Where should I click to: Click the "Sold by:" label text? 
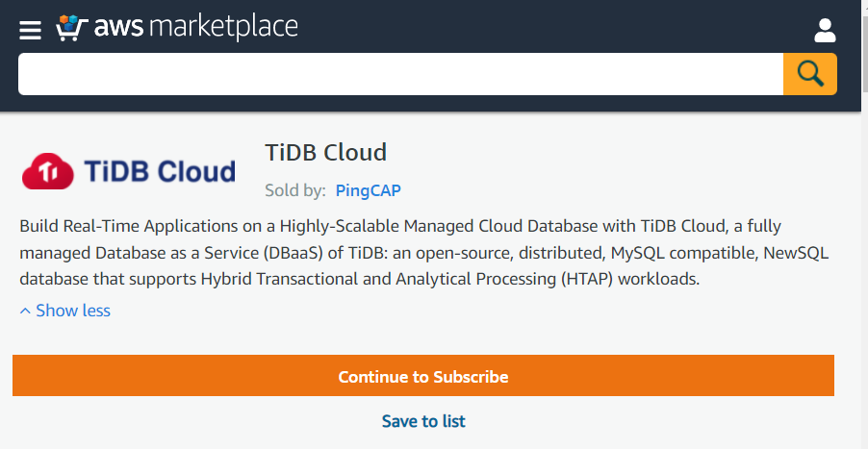coord(295,190)
